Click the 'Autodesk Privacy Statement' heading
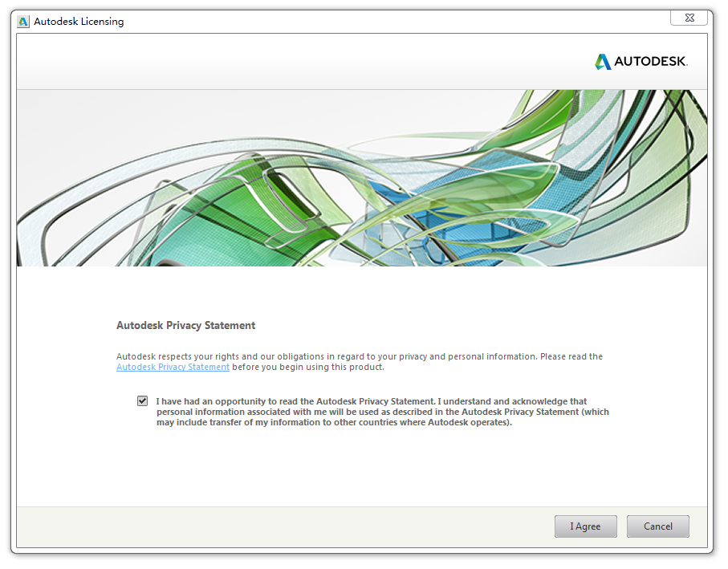This screenshot has width=728, height=569. coord(185,325)
